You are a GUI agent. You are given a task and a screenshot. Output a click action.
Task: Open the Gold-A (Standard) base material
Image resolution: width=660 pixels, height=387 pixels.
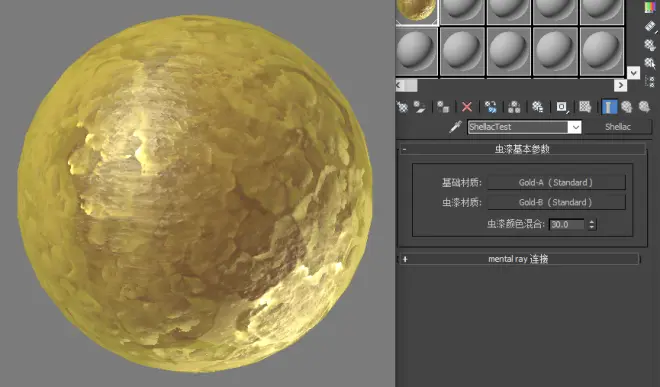tap(556, 182)
